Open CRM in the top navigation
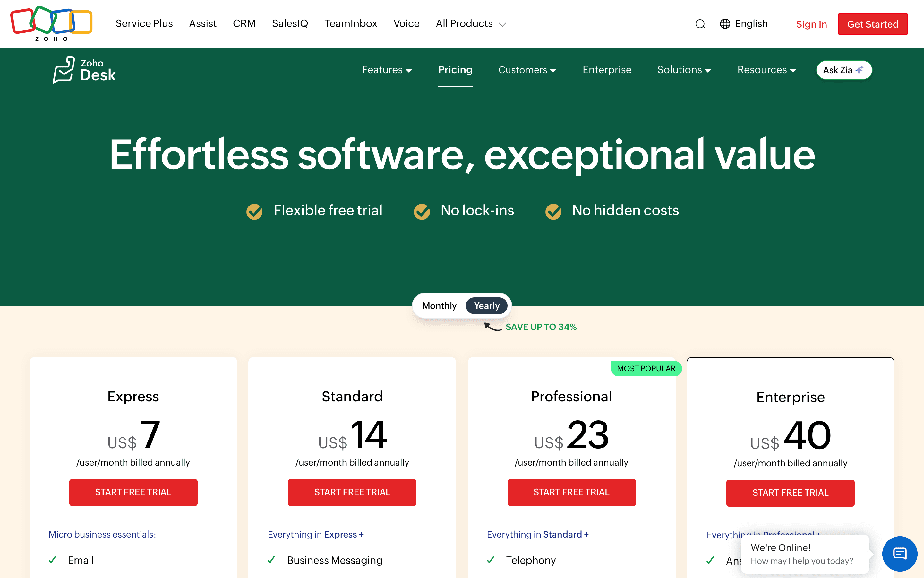This screenshot has width=924, height=578. click(x=244, y=24)
